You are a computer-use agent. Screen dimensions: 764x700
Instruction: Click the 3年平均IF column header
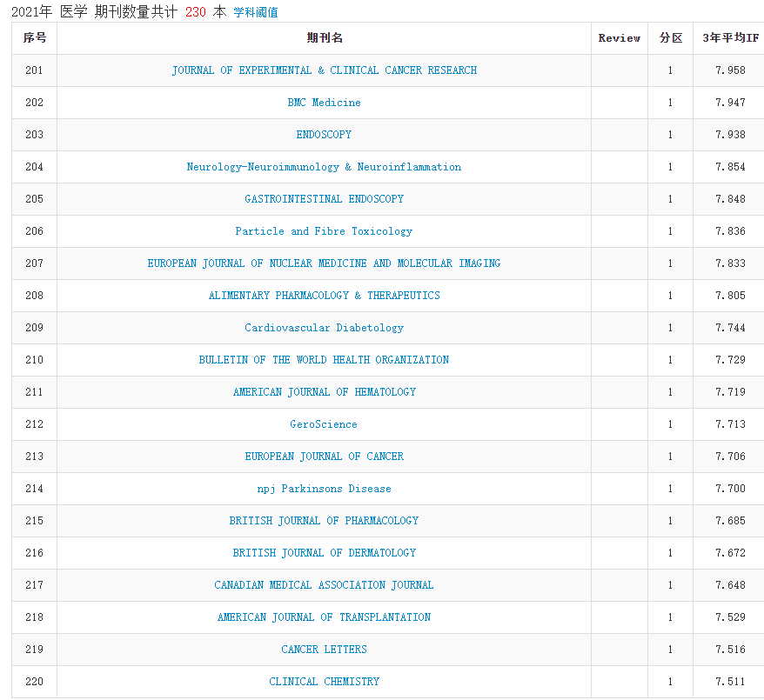730,38
